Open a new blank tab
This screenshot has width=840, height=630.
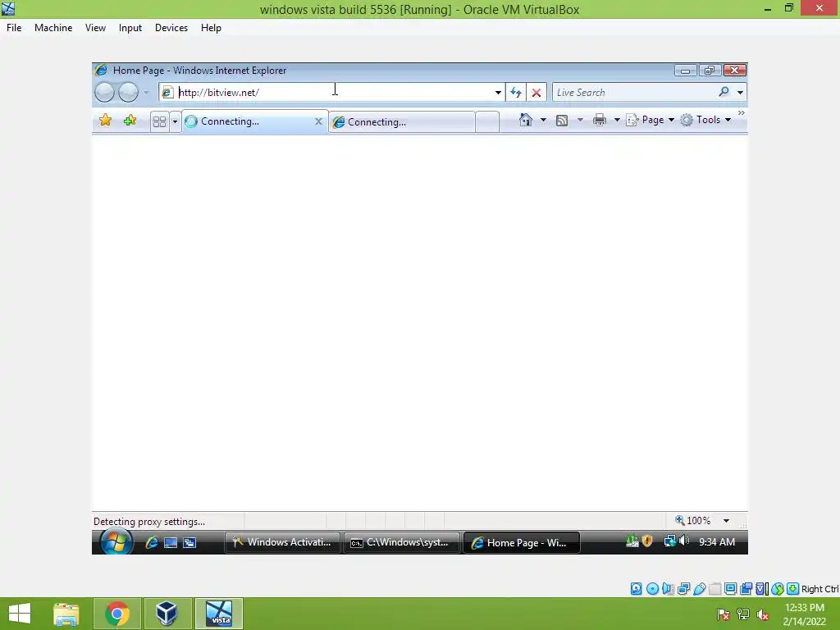coord(487,122)
